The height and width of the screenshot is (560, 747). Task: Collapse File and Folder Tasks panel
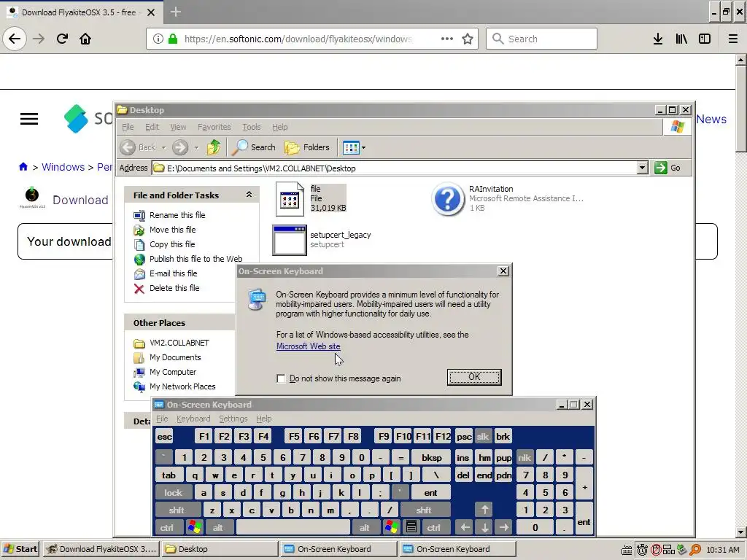(x=249, y=195)
